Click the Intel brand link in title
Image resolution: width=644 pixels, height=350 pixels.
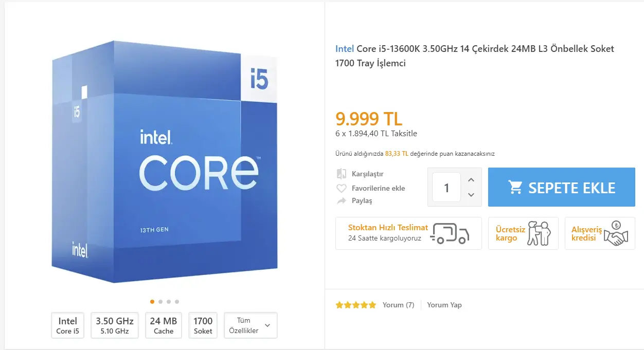[345, 49]
